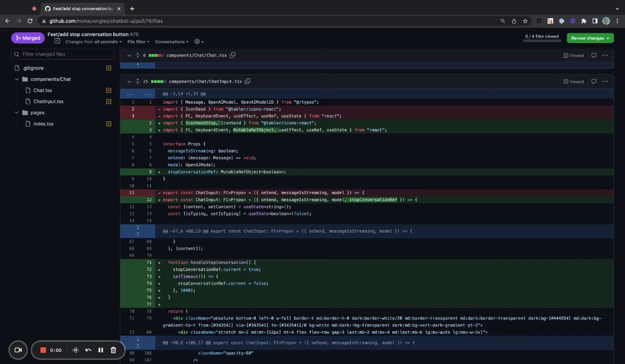Bookmark this page with the star icon
This screenshot has width=625, height=364.
click(525, 21)
